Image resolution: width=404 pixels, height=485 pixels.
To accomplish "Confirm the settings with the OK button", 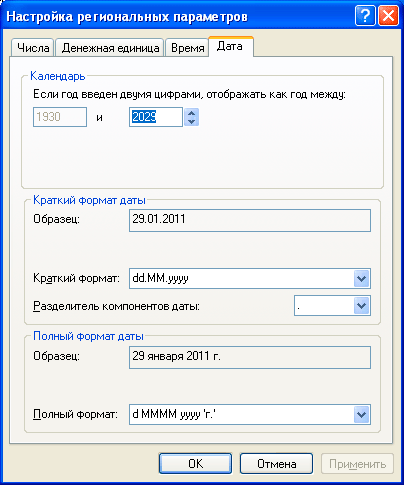I will tap(195, 464).
